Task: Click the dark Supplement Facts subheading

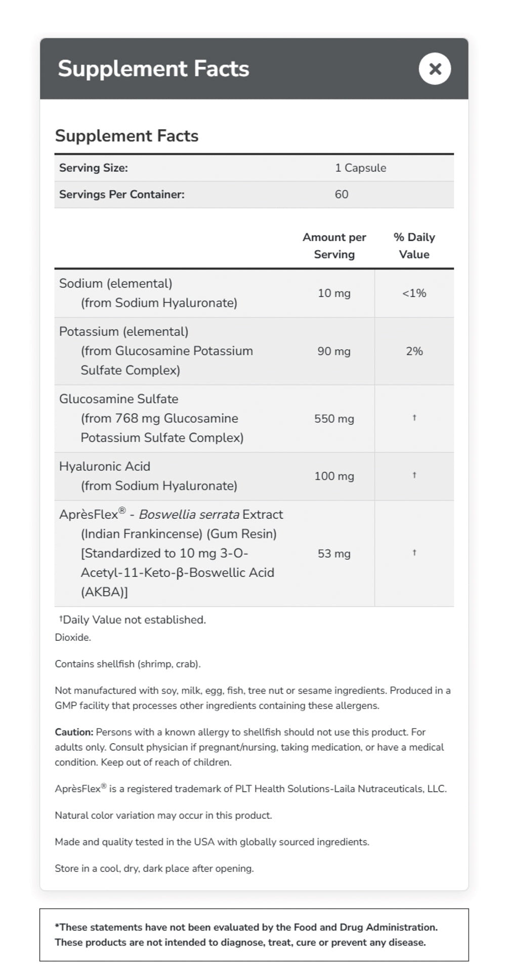Action: [126, 136]
